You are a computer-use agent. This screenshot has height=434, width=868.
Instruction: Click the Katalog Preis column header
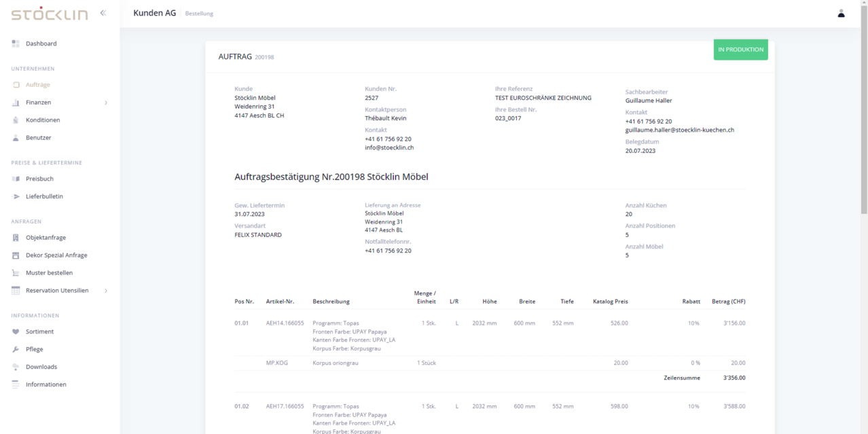pos(611,302)
